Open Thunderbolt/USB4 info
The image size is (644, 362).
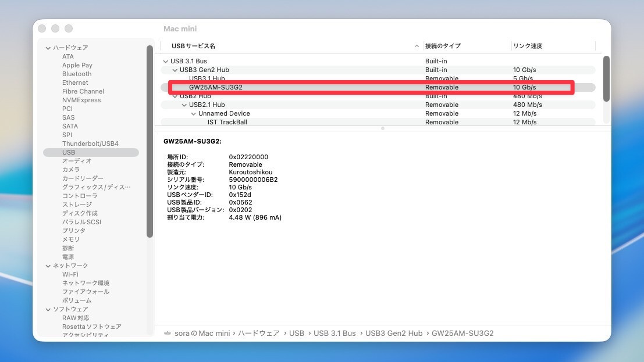click(90, 144)
